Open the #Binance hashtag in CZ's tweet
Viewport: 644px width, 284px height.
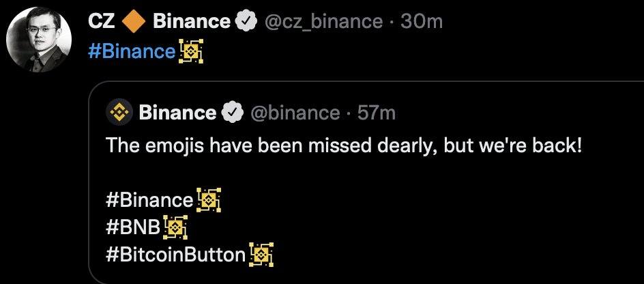point(132,51)
